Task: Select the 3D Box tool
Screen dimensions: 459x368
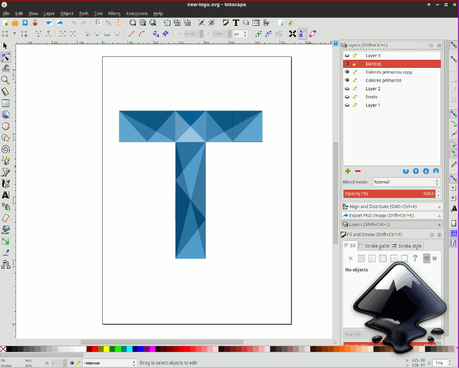Action: coord(5,115)
